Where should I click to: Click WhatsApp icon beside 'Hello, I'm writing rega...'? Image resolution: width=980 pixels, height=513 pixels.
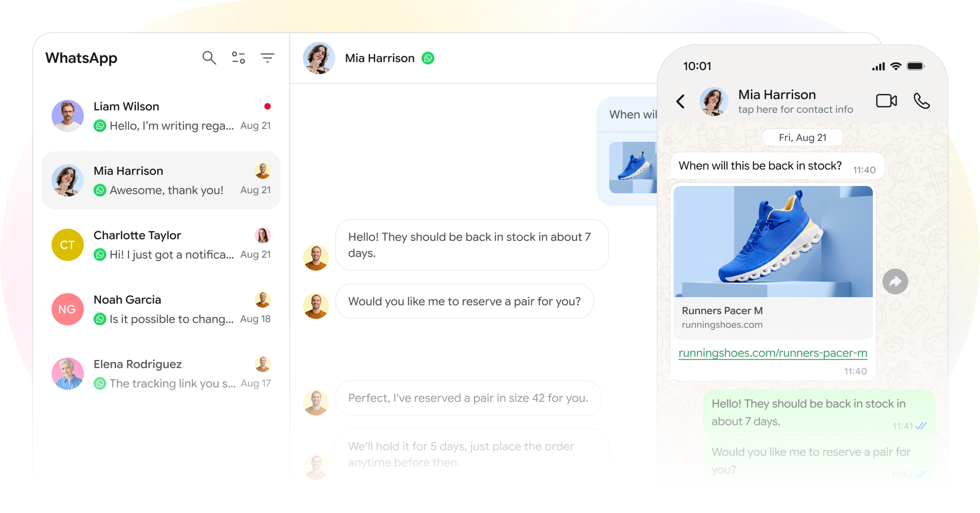point(100,125)
